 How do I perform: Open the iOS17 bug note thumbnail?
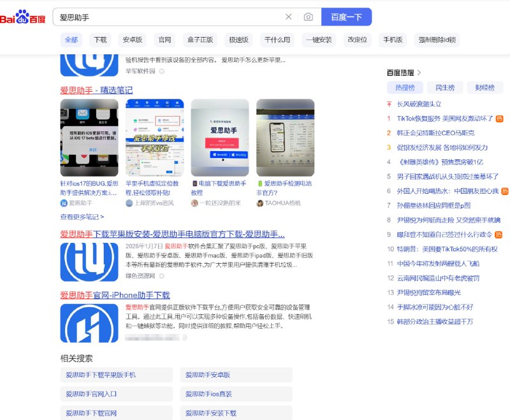pos(89,138)
